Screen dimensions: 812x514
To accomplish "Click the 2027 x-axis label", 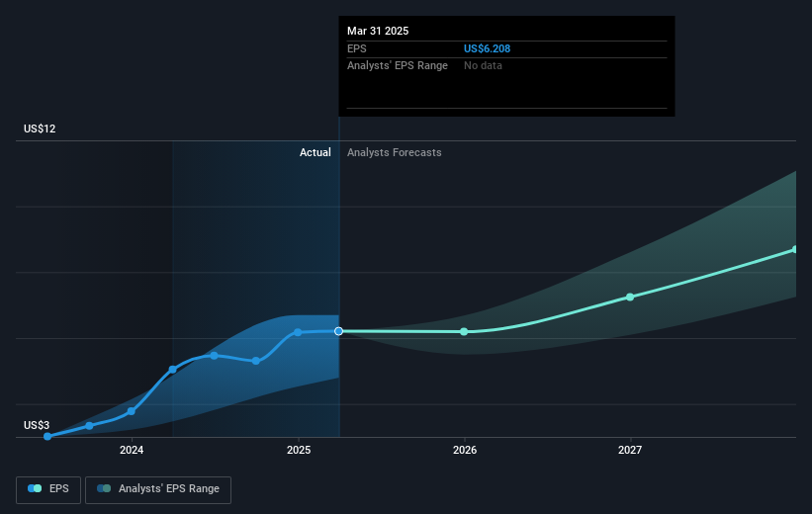I will pos(630,450).
